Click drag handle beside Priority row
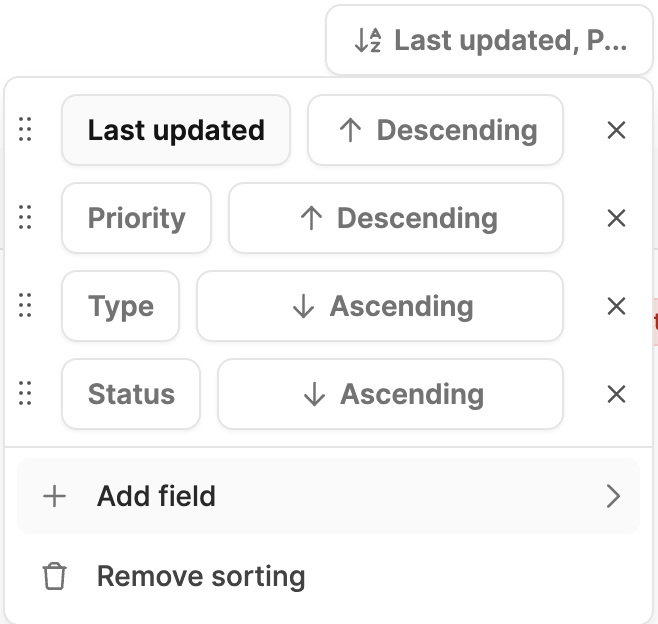This screenshot has width=658, height=624. (26, 218)
